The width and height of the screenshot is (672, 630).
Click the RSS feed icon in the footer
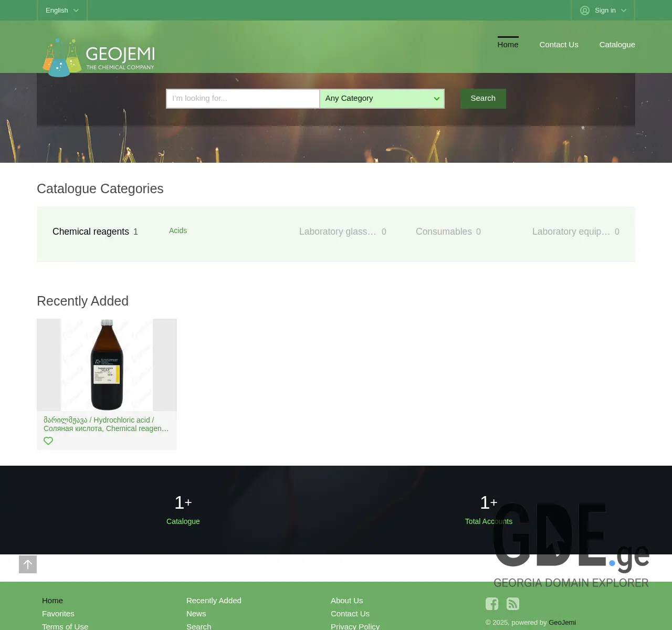pyautogui.click(x=513, y=604)
